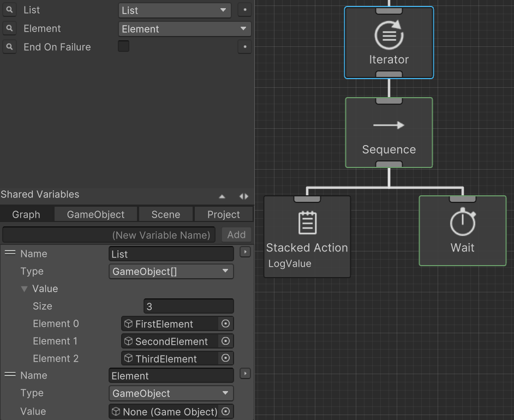Viewport: 514px width, 420px height.
Task: Open the GameObject[] type dropdown
Action: tap(171, 272)
